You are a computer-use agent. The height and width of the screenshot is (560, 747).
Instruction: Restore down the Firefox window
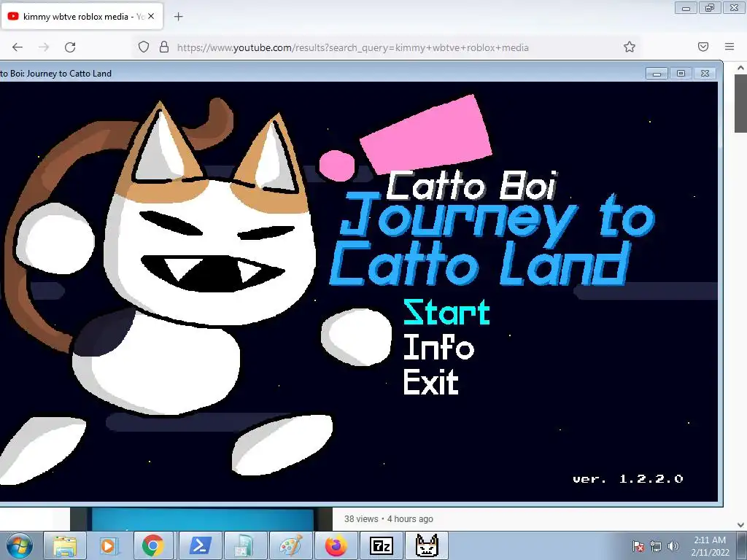[710, 8]
